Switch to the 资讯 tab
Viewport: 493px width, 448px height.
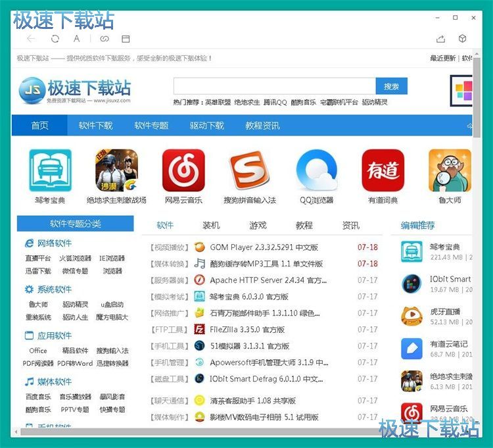click(x=350, y=225)
